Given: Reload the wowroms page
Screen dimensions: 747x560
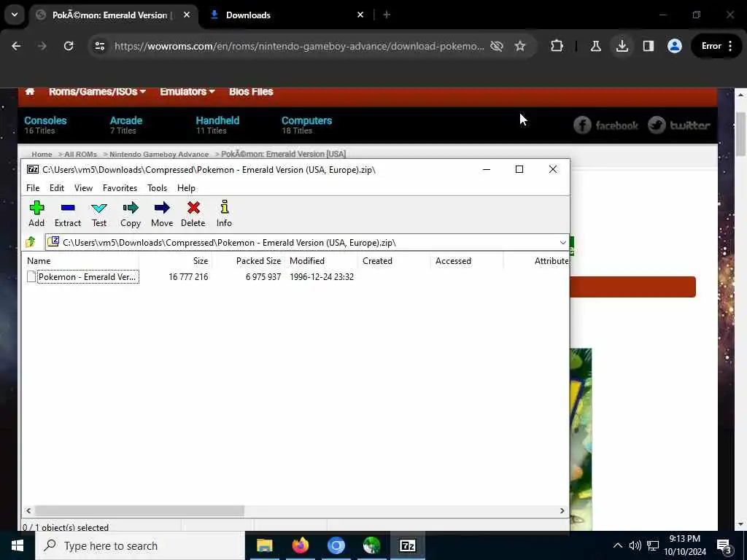Looking at the screenshot, I should [x=69, y=46].
